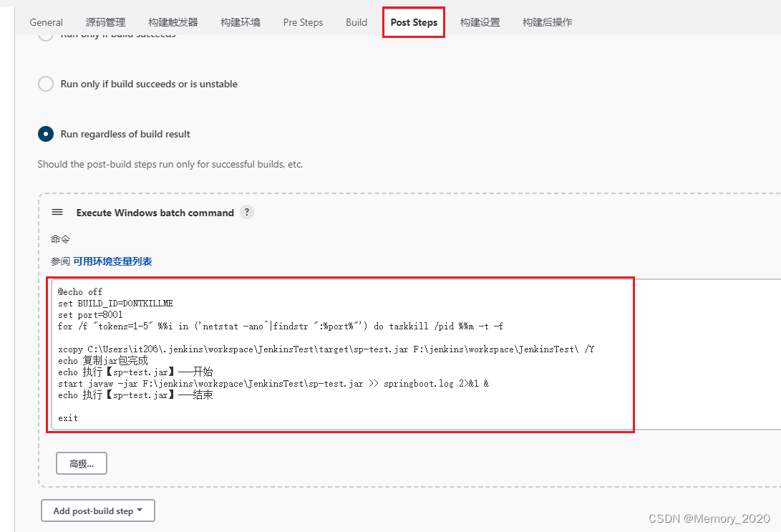Open the 可用环境变量列表 link

(112, 261)
